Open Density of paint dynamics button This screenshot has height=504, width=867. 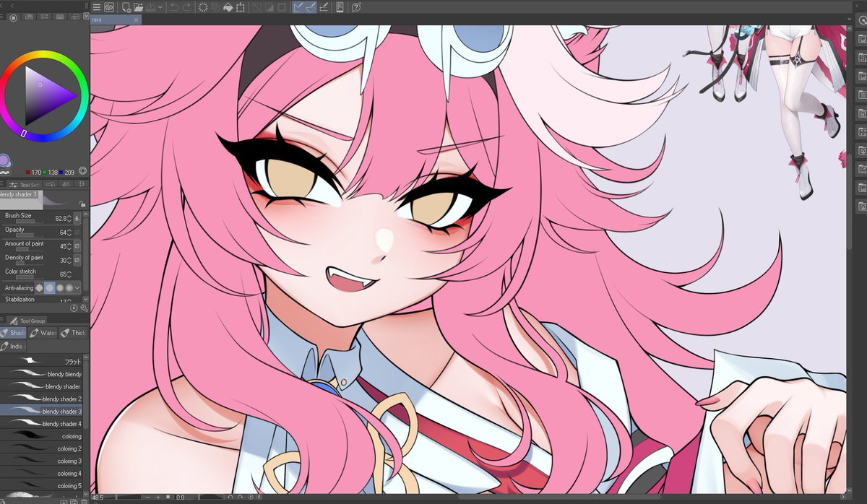77,260
